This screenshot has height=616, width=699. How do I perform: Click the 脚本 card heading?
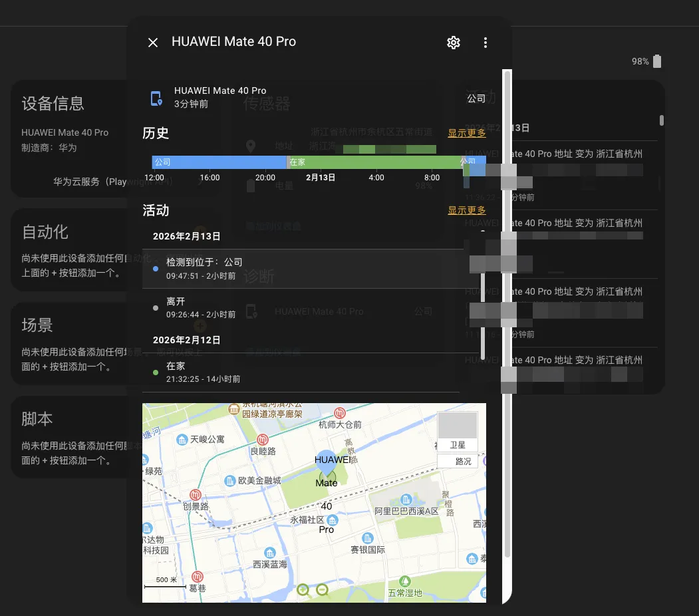pos(37,419)
